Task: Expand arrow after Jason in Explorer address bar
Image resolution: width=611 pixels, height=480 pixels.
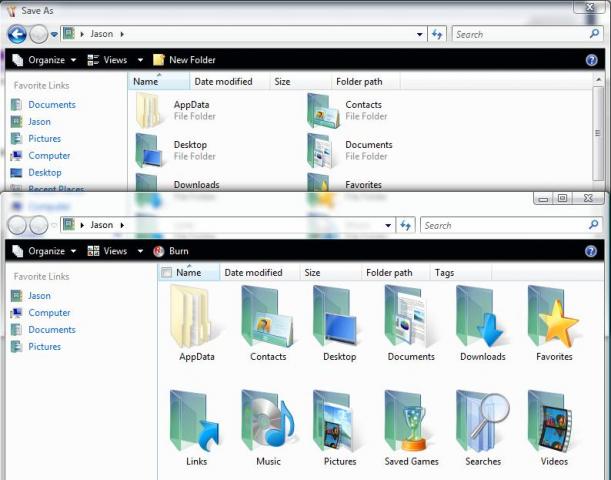Action: (122, 225)
